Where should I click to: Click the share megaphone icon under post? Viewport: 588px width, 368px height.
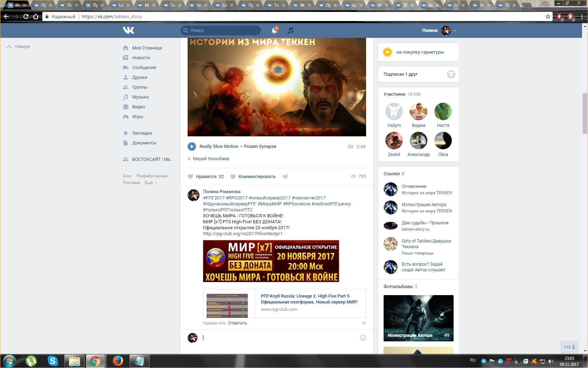(285, 177)
